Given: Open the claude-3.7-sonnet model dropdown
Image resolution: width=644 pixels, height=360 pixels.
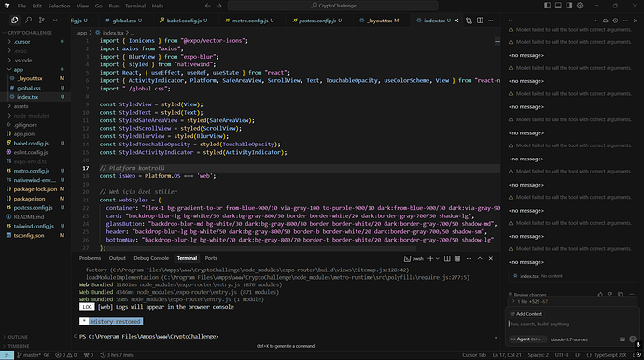Looking at the screenshot, I should 571,339.
